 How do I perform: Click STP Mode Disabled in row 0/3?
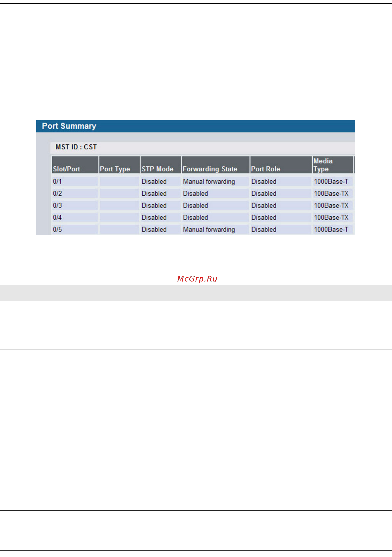coord(154,206)
